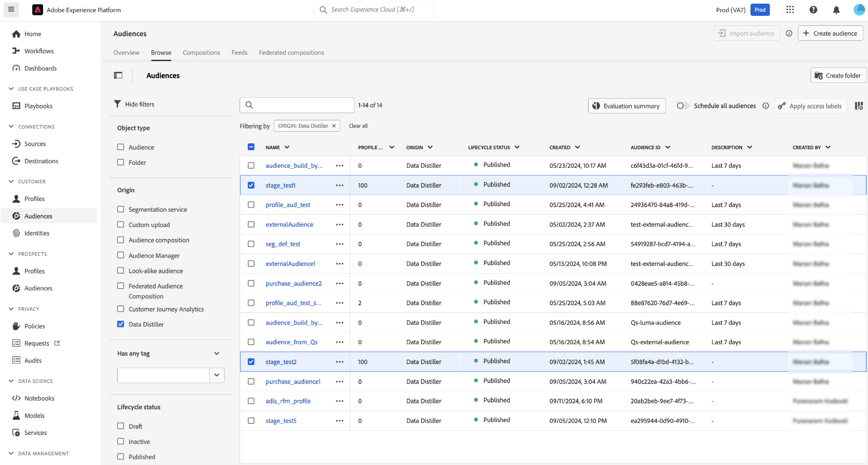The image size is (868, 465).
Task: Switch to the Compositions tab
Action: pyautogui.click(x=201, y=52)
